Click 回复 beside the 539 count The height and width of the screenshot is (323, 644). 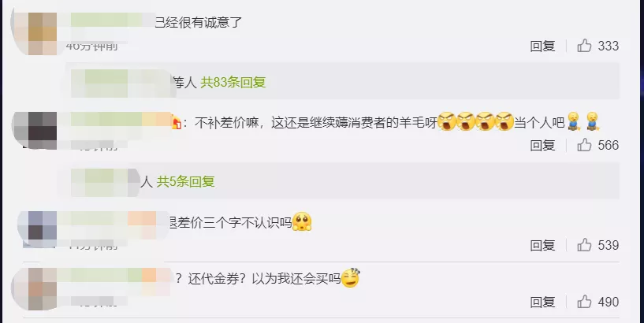tap(542, 246)
